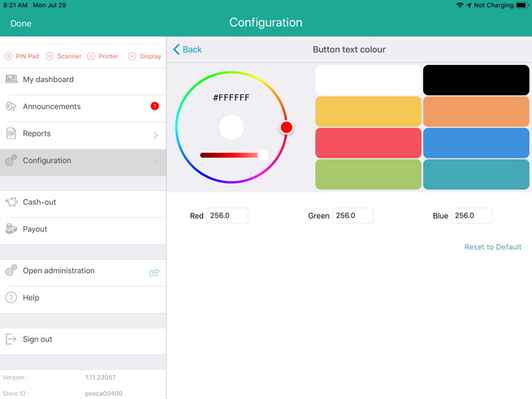Viewport: 532px width, 399px height.
Task: Click the Open administration gears icon
Action: (x=11, y=271)
